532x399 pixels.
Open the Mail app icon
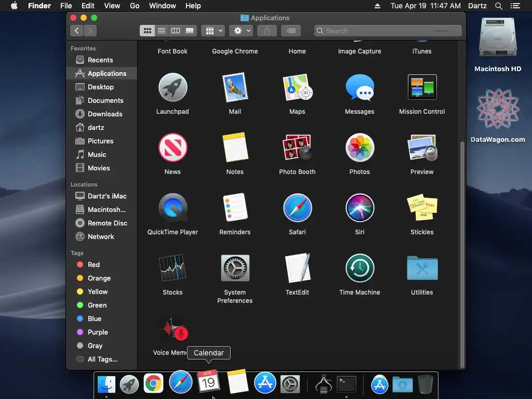click(x=235, y=87)
